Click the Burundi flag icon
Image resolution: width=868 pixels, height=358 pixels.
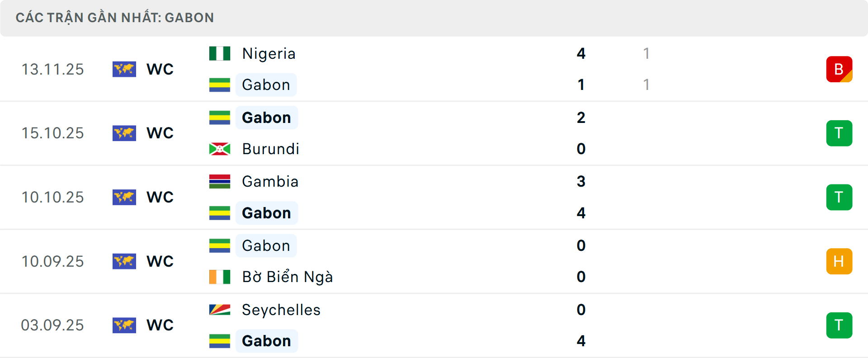220,149
